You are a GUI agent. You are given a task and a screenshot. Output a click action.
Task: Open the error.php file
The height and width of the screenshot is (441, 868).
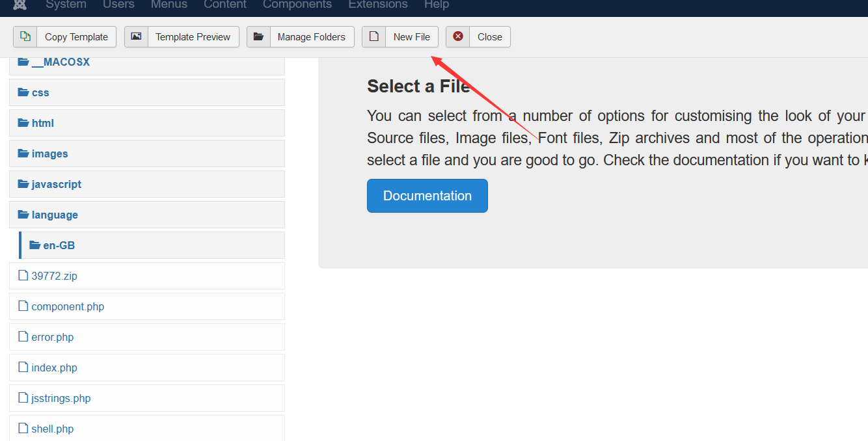(53, 337)
